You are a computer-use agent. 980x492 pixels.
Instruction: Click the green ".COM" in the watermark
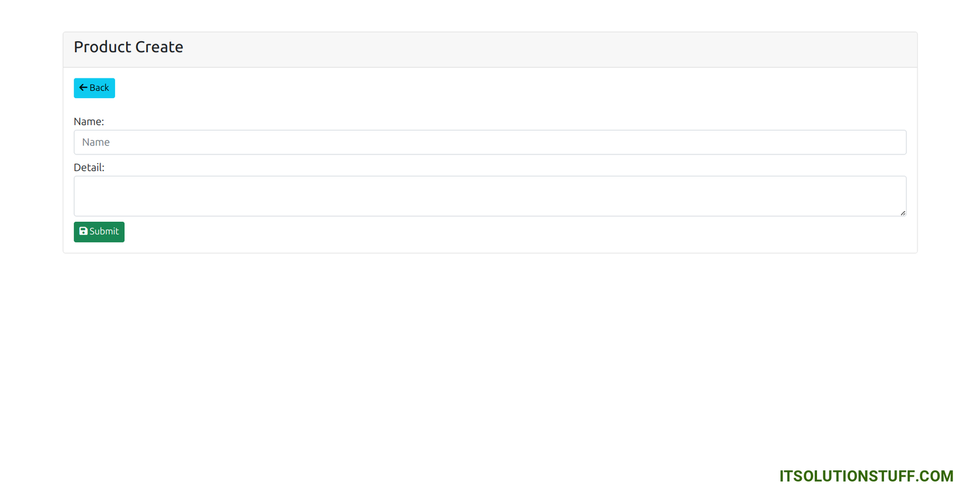[x=935, y=476]
